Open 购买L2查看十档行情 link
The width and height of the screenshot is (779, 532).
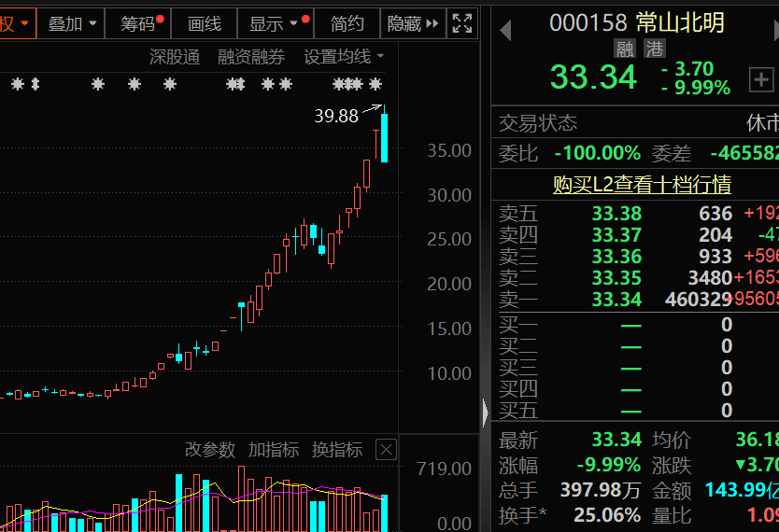[642, 184]
